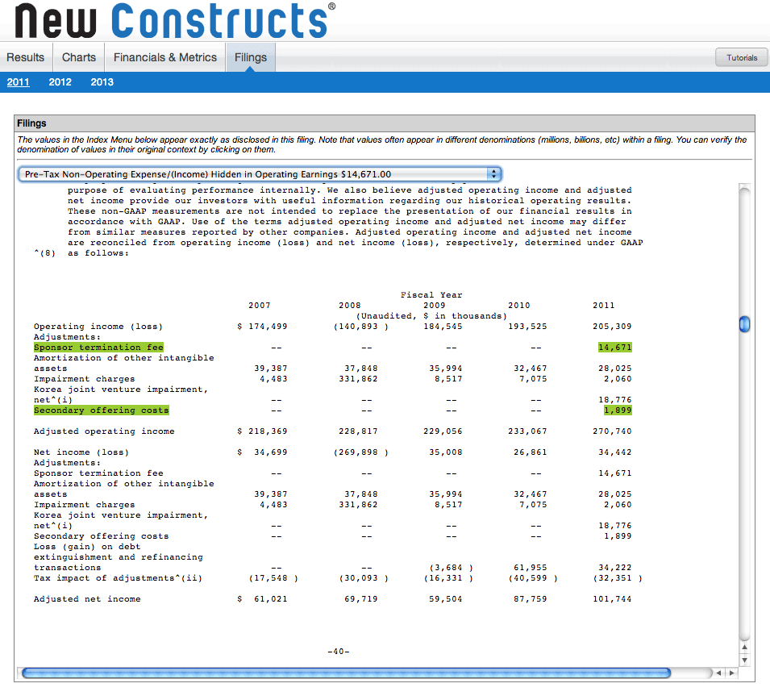Click the horizontal scrollbar right arrow
770x700 pixels.
click(x=731, y=673)
